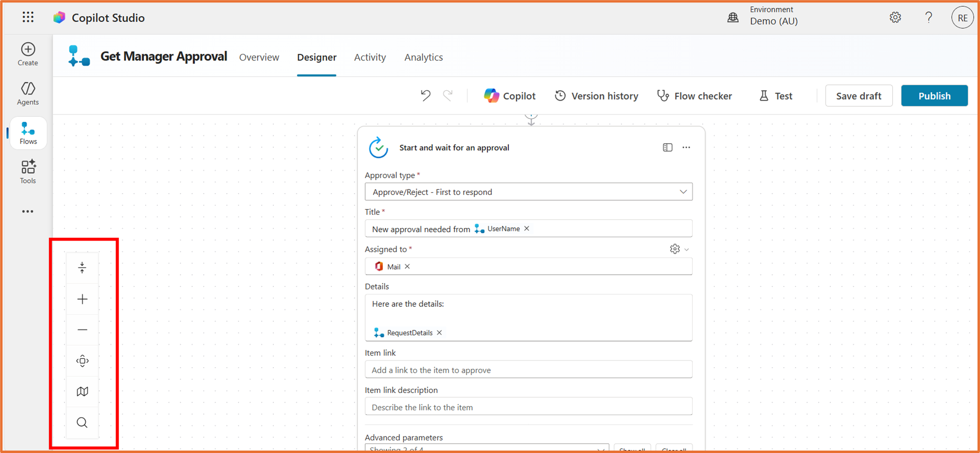Image resolution: width=980 pixels, height=453 pixels.
Task: Publish the flow
Action: [934, 96]
